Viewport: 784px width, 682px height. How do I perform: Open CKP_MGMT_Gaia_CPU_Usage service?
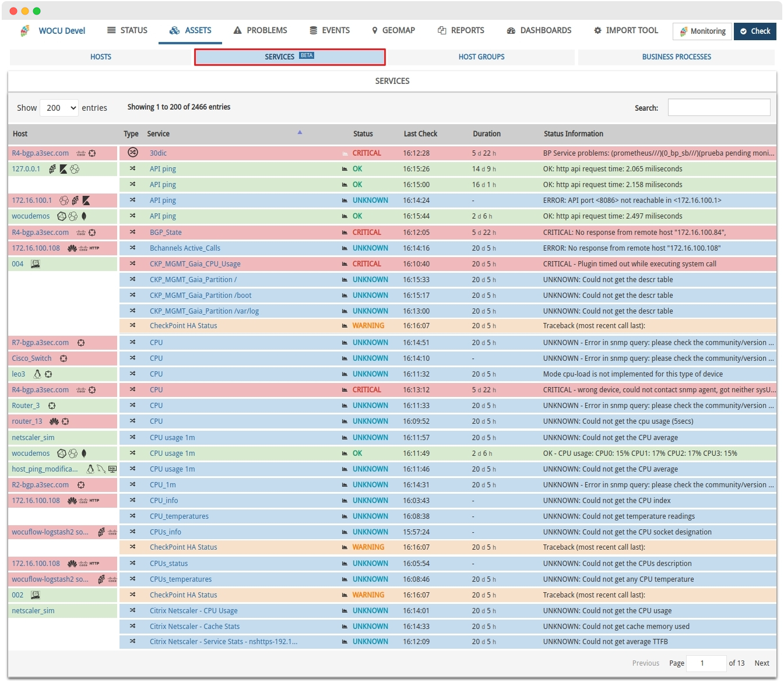click(195, 264)
